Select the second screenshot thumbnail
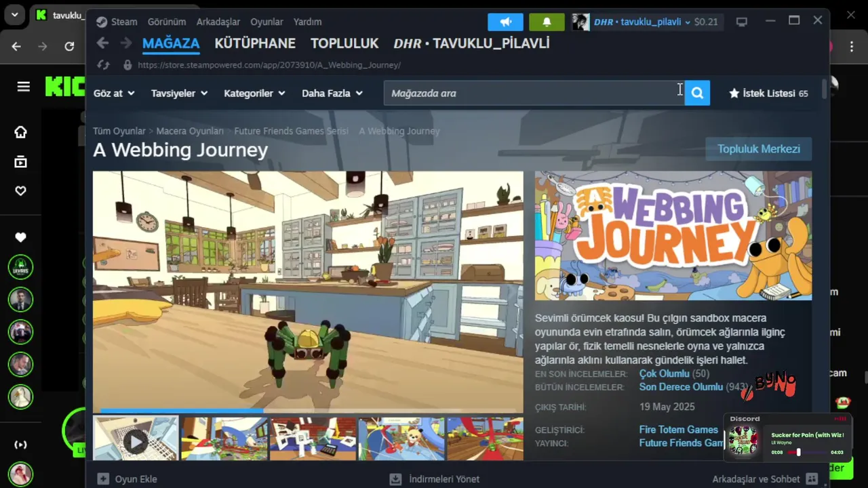This screenshot has height=488, width=868. tap(224, 439)
